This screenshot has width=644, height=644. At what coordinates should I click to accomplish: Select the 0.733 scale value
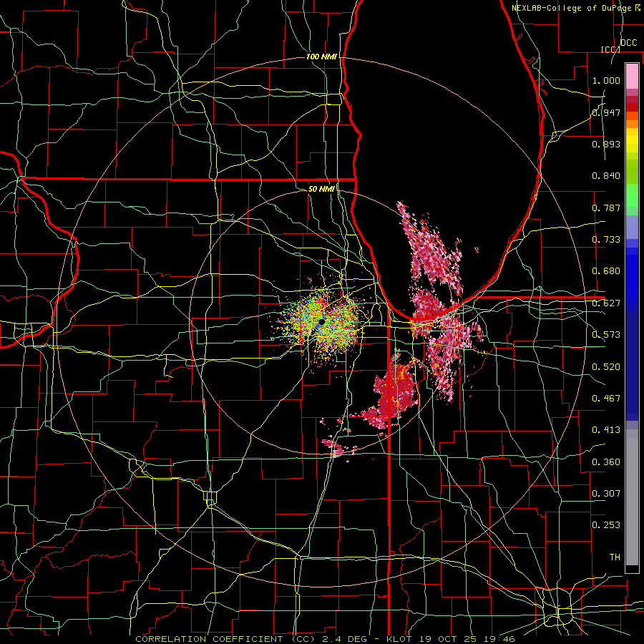click(x=606, y=240)
